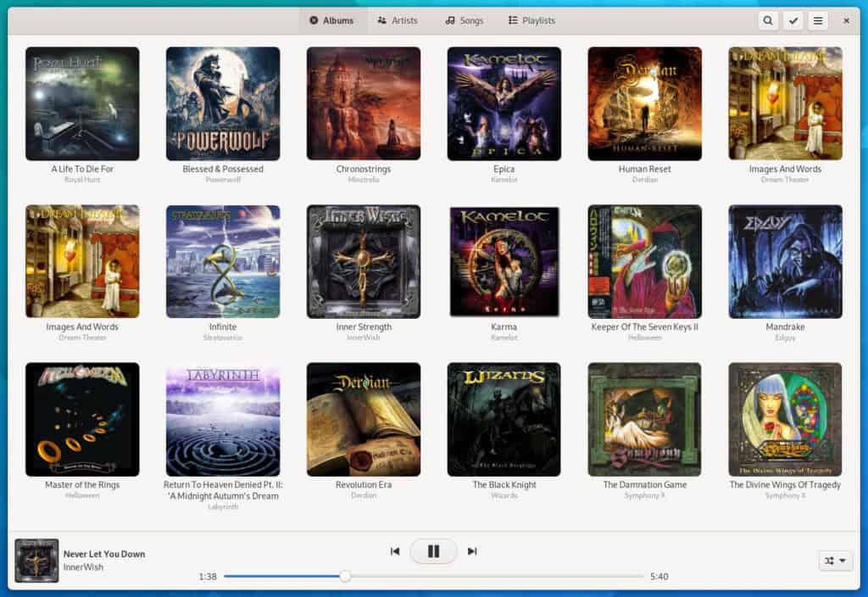
Task: Open the search button in header
Action: 768,20
